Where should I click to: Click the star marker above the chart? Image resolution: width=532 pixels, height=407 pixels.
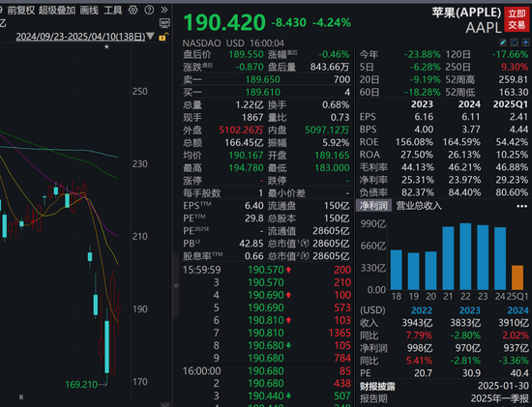coord(106,46)
